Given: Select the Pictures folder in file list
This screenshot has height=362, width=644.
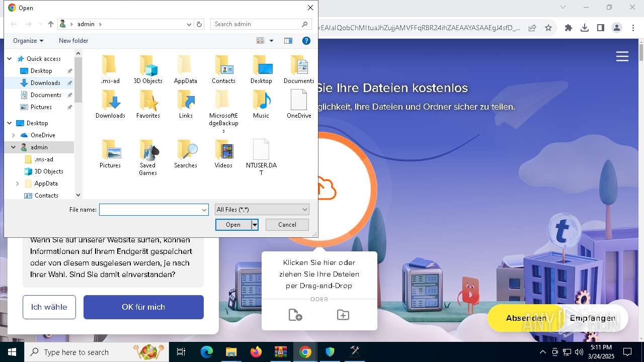Looking at the screenshot, I should pyautogui.click(x=110, y=154).
